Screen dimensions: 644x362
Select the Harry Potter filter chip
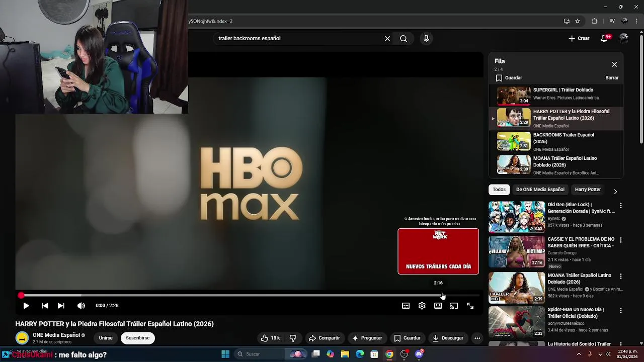click(588, 190)
